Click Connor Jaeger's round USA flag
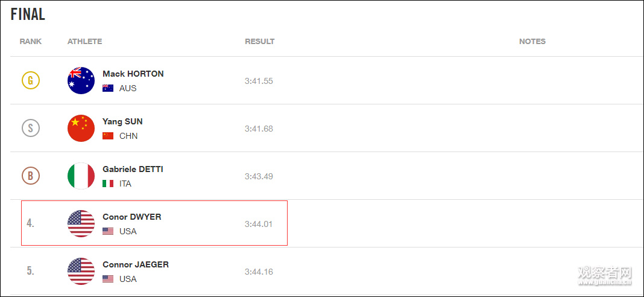Image resolution: width=644 pixels, height=297 pixels. pos(81,272)
